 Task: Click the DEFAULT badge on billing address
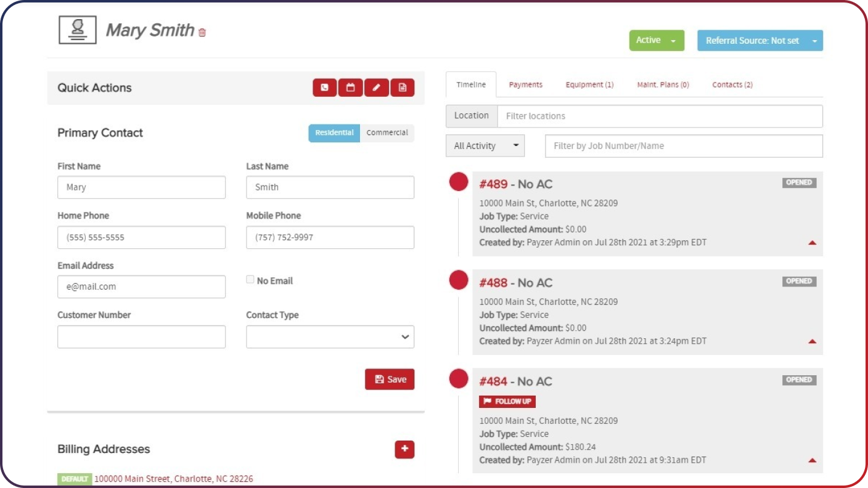(75, 479)
